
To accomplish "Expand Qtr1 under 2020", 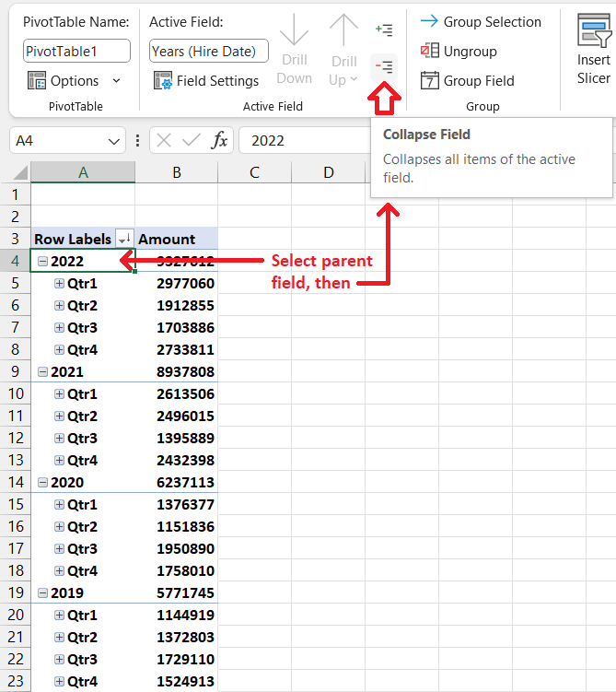I will [x=59, y=504].
